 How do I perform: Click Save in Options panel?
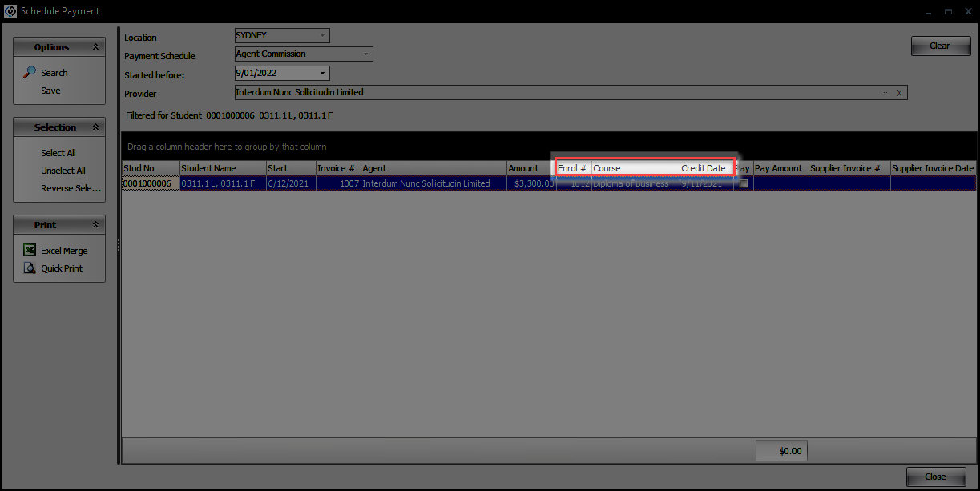[50, 91]
